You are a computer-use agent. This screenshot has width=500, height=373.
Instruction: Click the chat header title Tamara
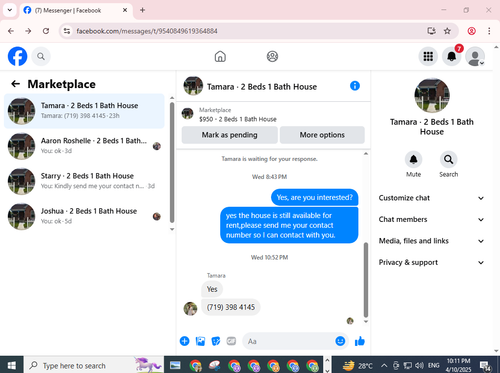point(262,87)
